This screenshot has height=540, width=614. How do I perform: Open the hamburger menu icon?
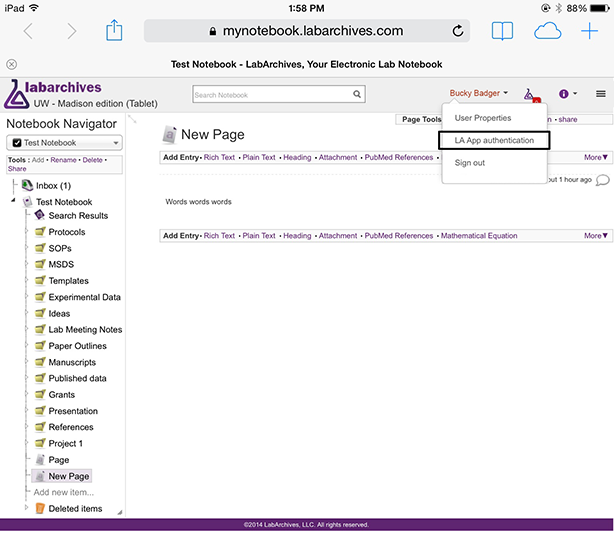click(x=601, y=94)
